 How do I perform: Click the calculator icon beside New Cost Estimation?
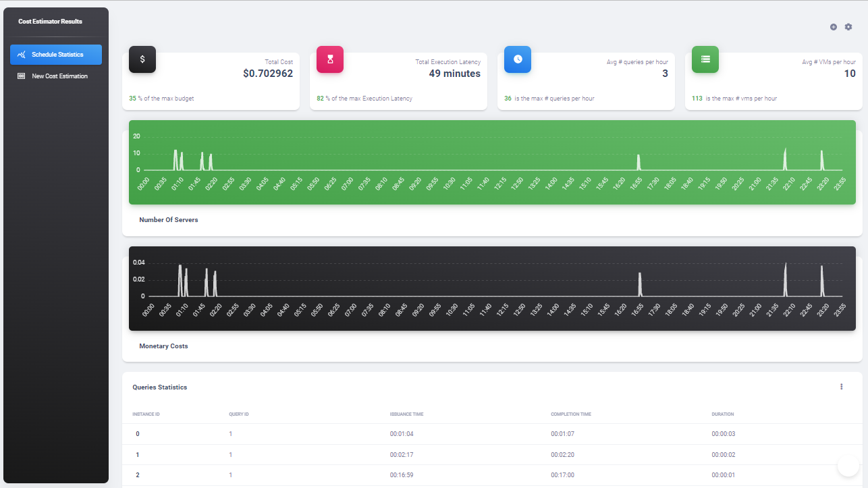[22, 76]
